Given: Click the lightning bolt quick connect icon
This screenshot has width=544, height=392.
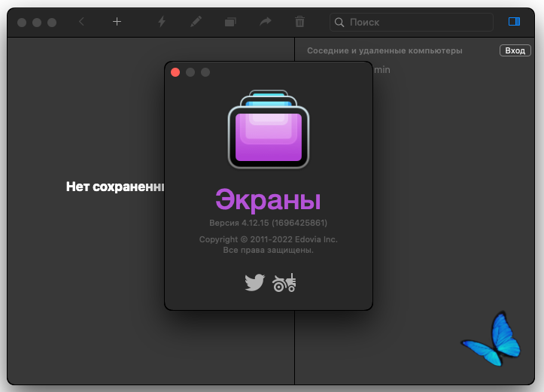Looking at the screenshot, I should point(162,22).
